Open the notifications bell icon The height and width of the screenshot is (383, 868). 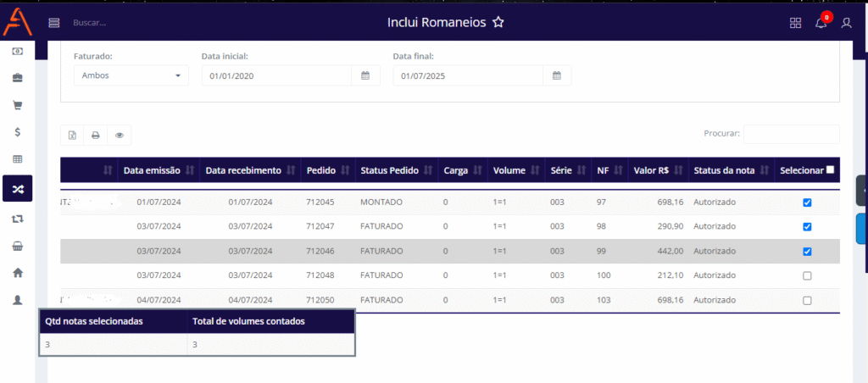[821, 23]
